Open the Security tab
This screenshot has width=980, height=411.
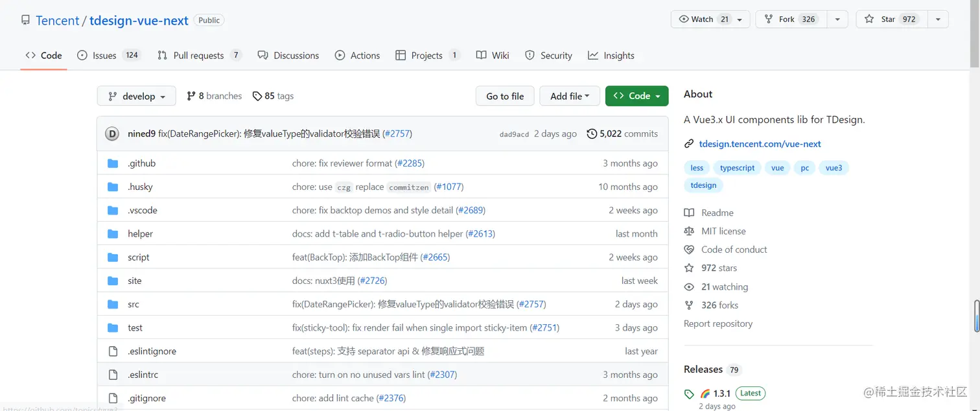(x=548, y=56)
